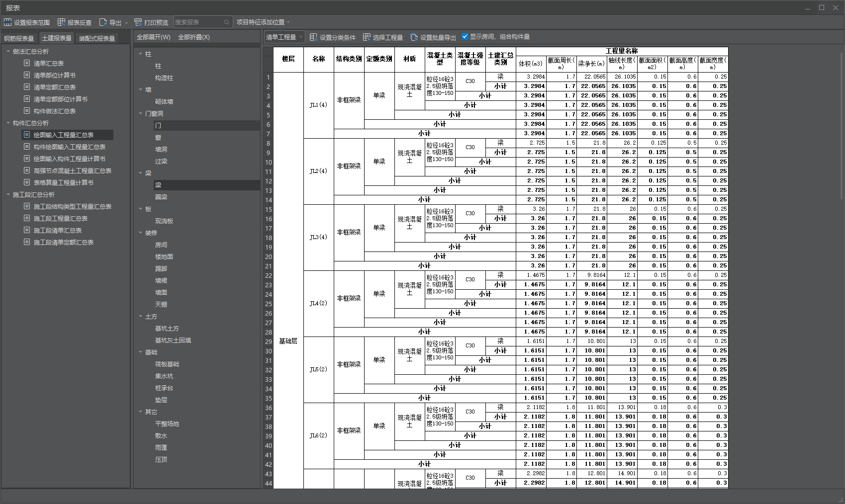The height and width of the screenshot is (504, 845).
Task: Click report icon beside 施工段结构类型工程量汇总表
Action: [27, 206]
